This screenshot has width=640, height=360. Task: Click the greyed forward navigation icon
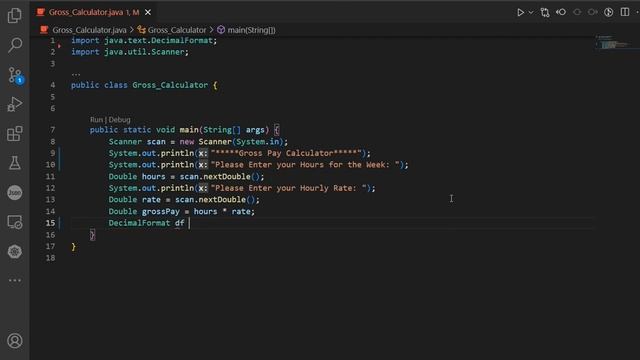[593, 12]
